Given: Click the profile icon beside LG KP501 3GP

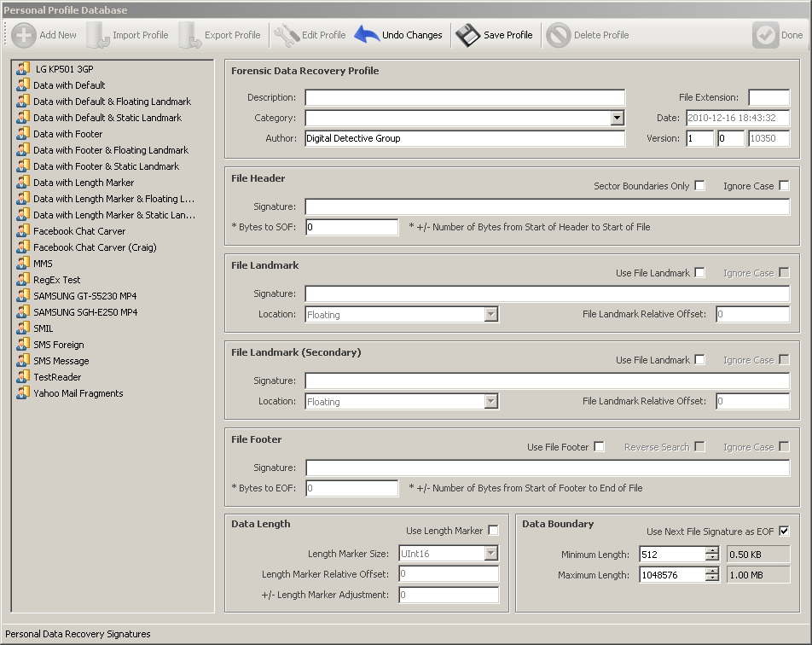Looking at the screenshot, I should 23,68.
